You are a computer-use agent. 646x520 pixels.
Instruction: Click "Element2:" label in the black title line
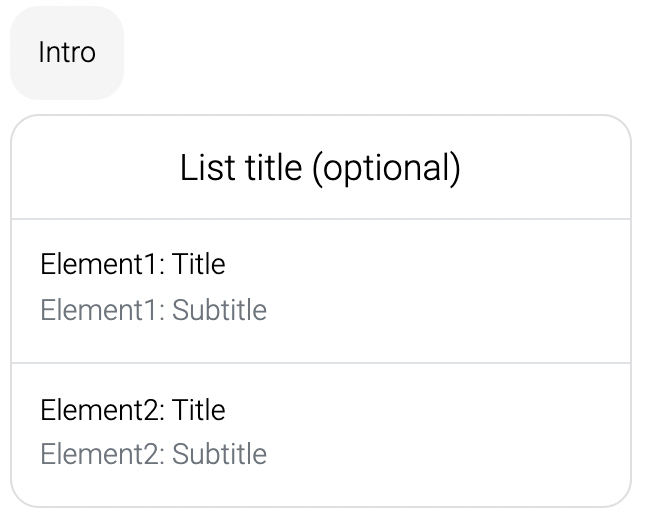click(x=103, y=410)
